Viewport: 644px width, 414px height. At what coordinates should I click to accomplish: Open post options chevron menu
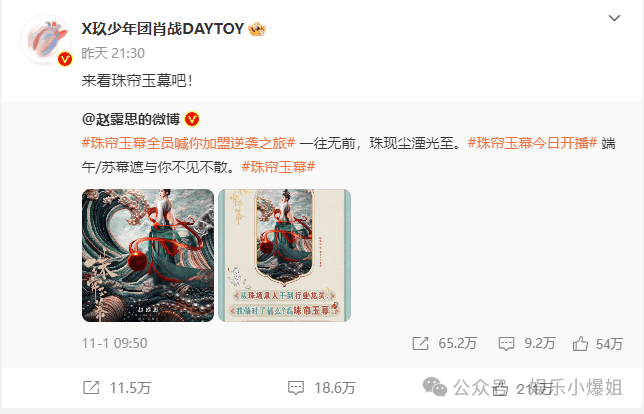[x=614, y=18]
